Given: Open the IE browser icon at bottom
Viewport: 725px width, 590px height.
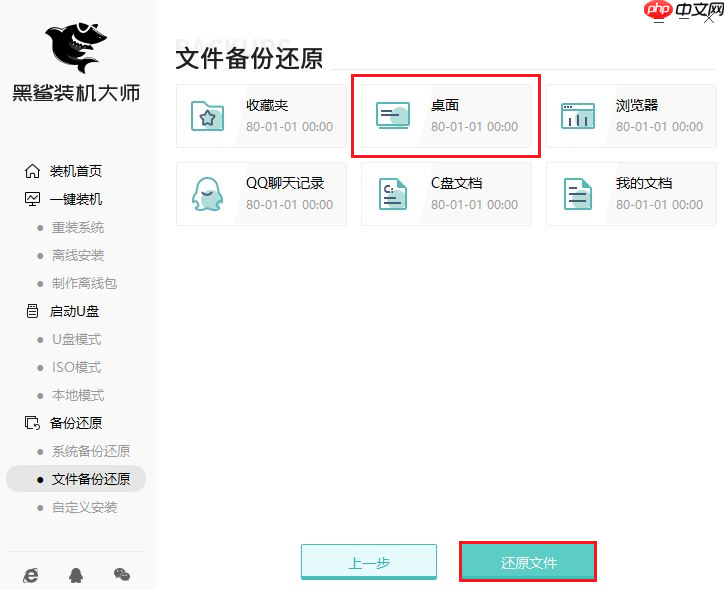Looking at the screenshot, I should (31, 575).
